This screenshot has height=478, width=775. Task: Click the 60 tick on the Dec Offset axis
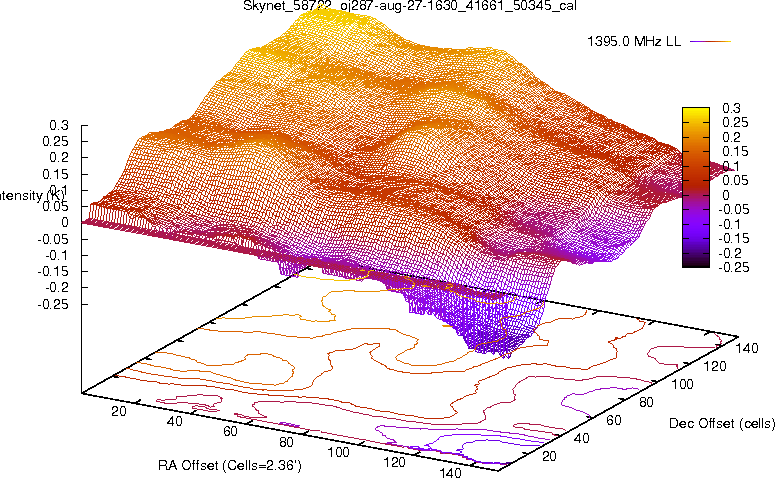(x=613, y=420)
